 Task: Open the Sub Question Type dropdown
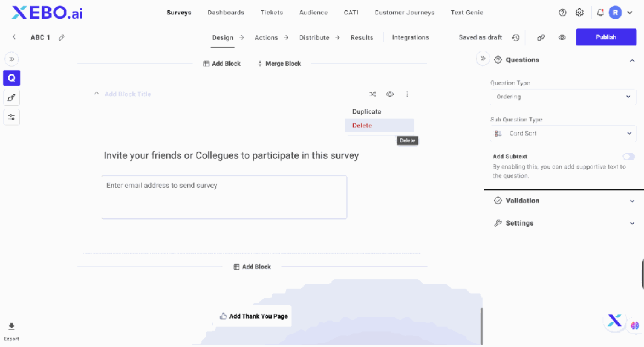[563, 134]
